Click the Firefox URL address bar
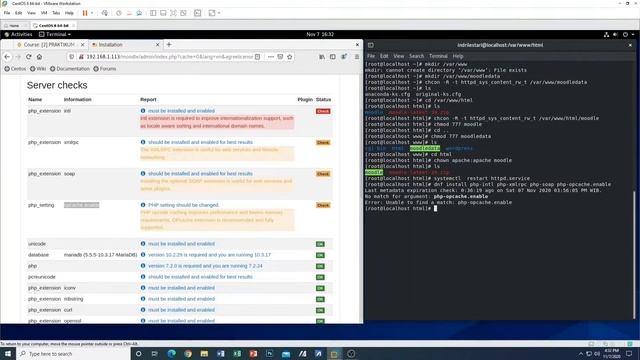This screenshot has height=360, width=640. [169, 57]
